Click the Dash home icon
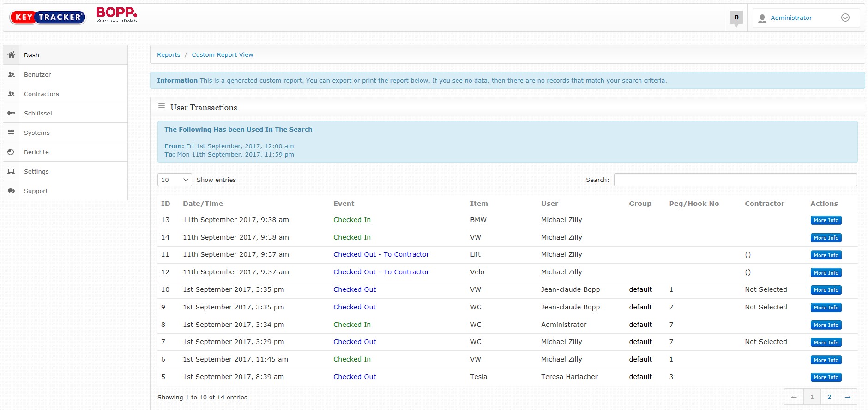 click(12, 55)
